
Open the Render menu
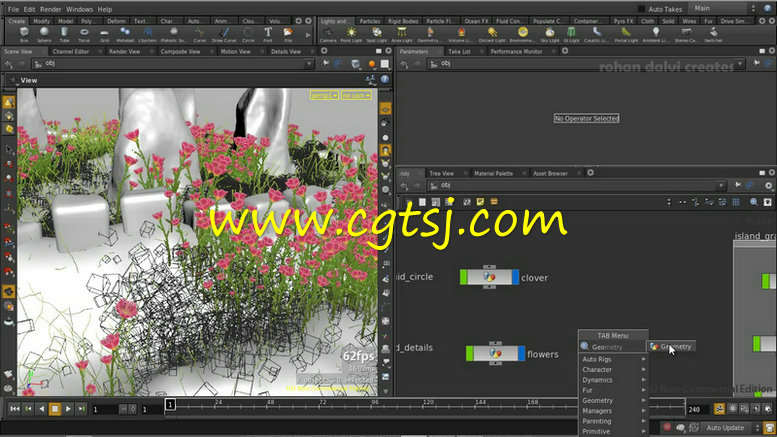(51, 9)
